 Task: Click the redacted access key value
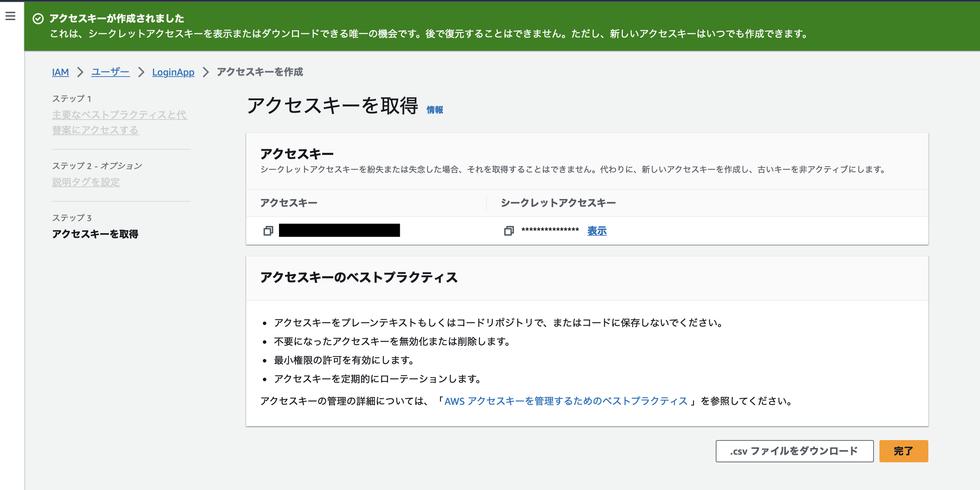[x=339, y=230]
